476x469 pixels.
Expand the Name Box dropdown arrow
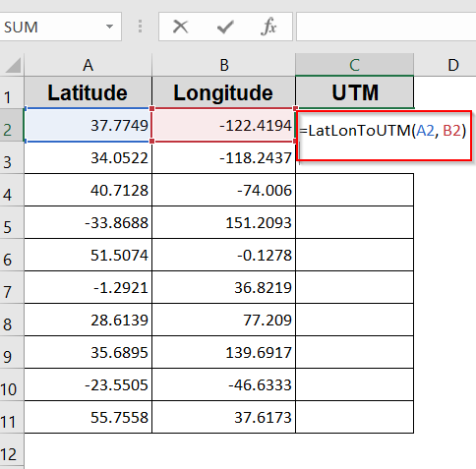tap(109, 27)
